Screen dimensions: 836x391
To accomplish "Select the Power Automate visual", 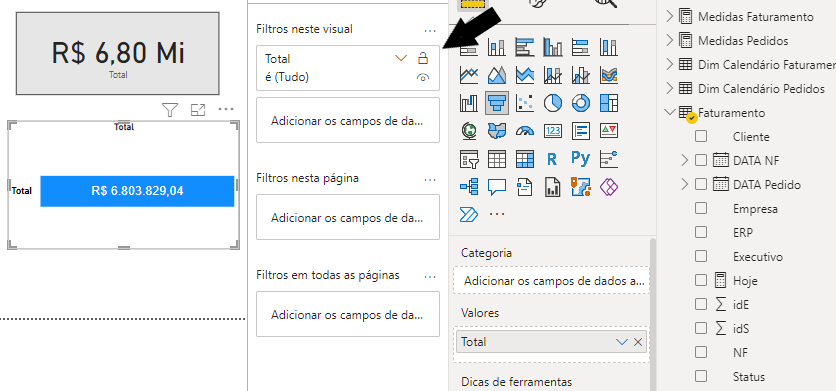I will coord(469,214).
